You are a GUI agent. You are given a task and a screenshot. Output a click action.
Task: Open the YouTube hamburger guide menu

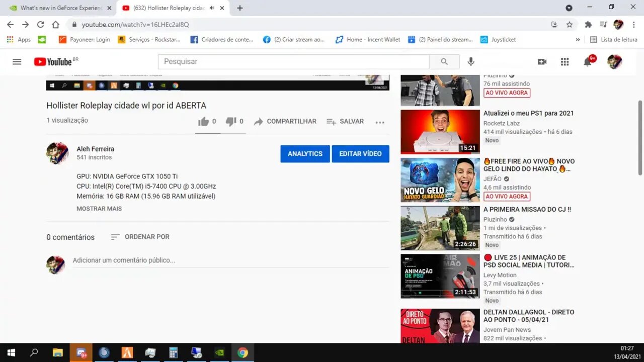coord(17,61)
